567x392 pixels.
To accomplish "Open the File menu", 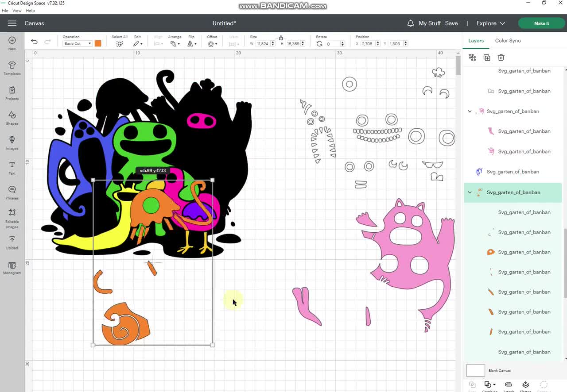I will (x=5, y=11).
